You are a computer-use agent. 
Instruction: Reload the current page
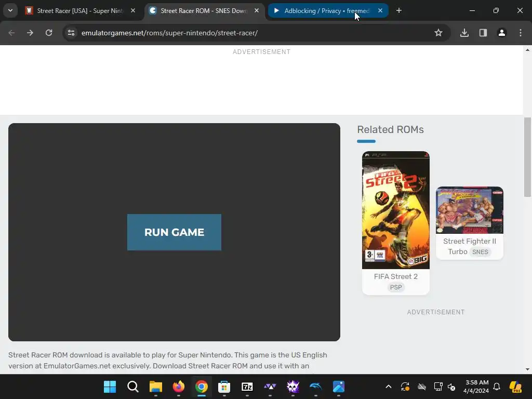[49, 33]
